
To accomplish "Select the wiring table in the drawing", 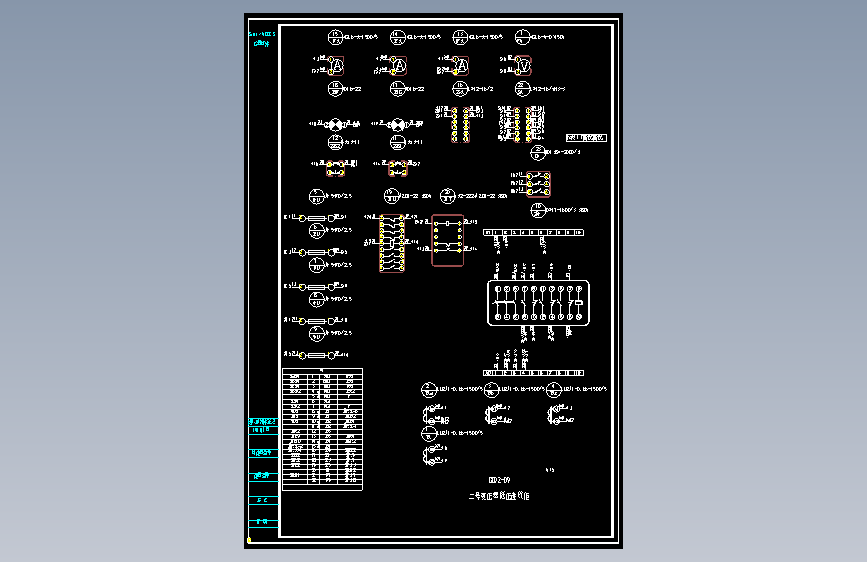I will tap(322, 429).
